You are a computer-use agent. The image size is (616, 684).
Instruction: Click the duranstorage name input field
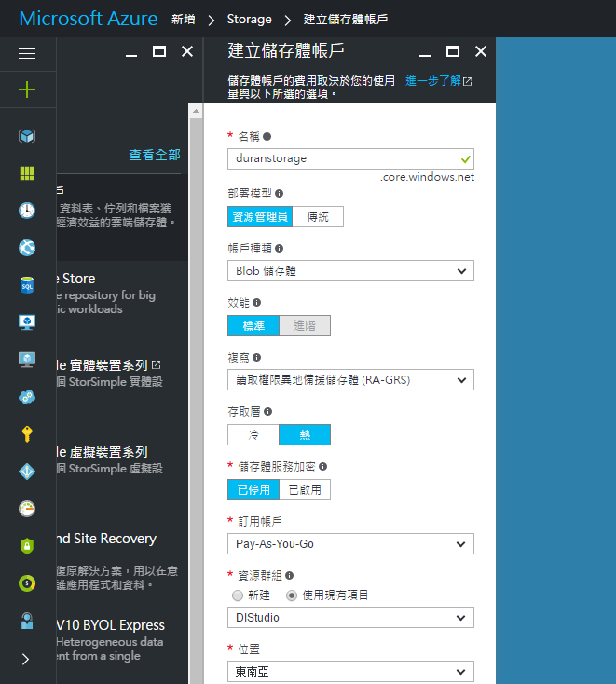(x=350, y=158)
